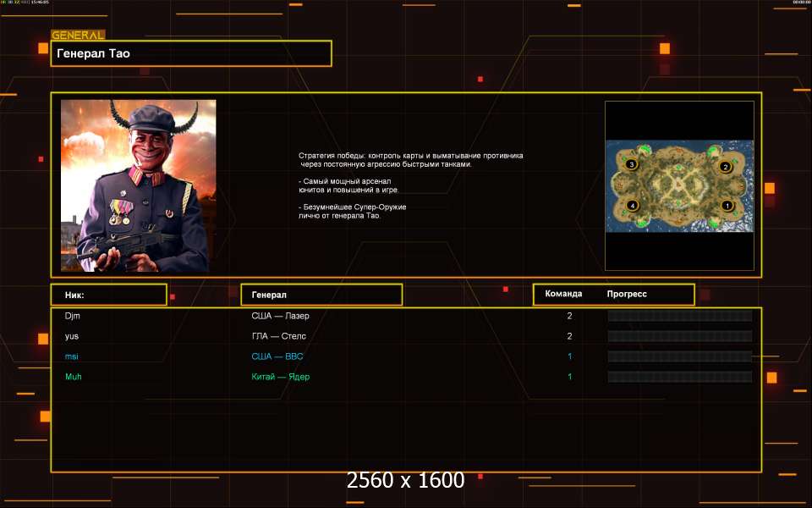Select start position 3 on map

[x=631, y=164]
